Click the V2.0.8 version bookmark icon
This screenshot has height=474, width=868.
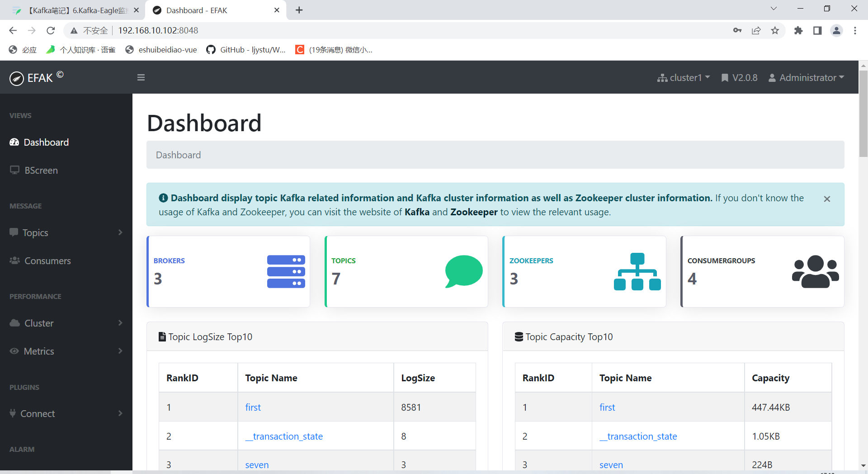coord(725,78)
